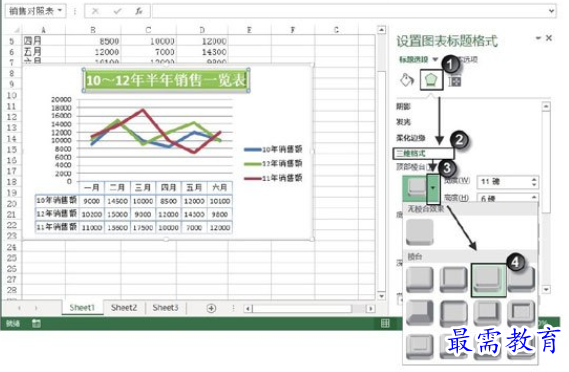Viewport: 569px width, 372px height.
Task: Select column F header
Action: pyautogui.click(x=293, y=30)
